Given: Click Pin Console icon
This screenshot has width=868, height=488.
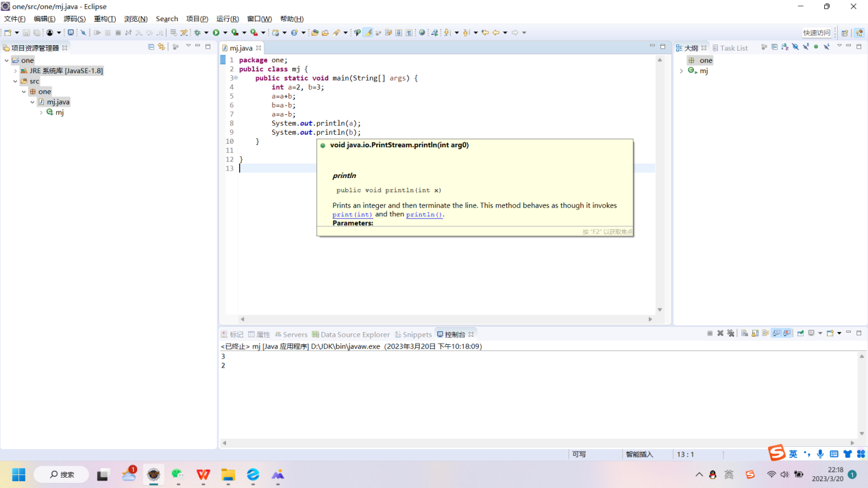Looking at the screenshot, I should pyautogui.click(x=800, y=333).
